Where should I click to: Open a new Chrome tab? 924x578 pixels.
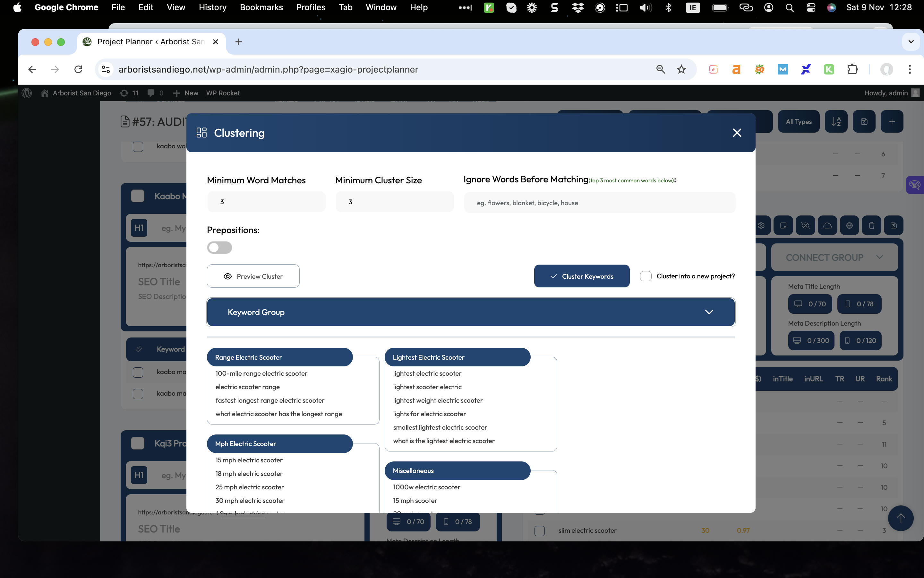239,42
